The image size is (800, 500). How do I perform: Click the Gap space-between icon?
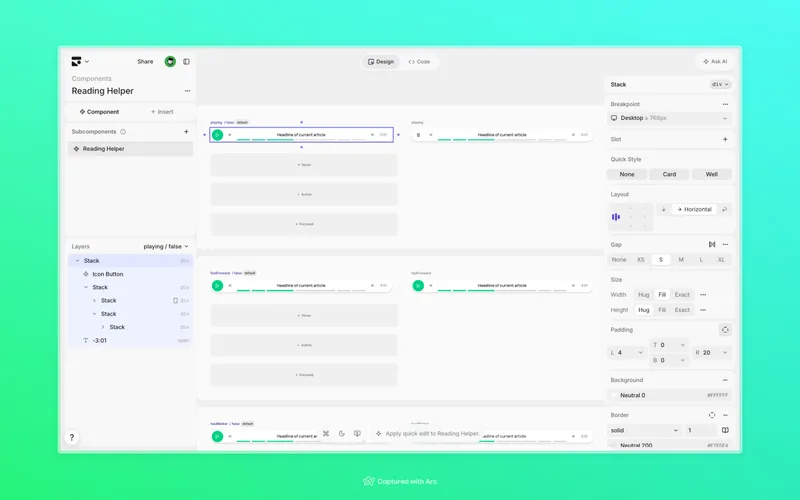click(712, 244)
